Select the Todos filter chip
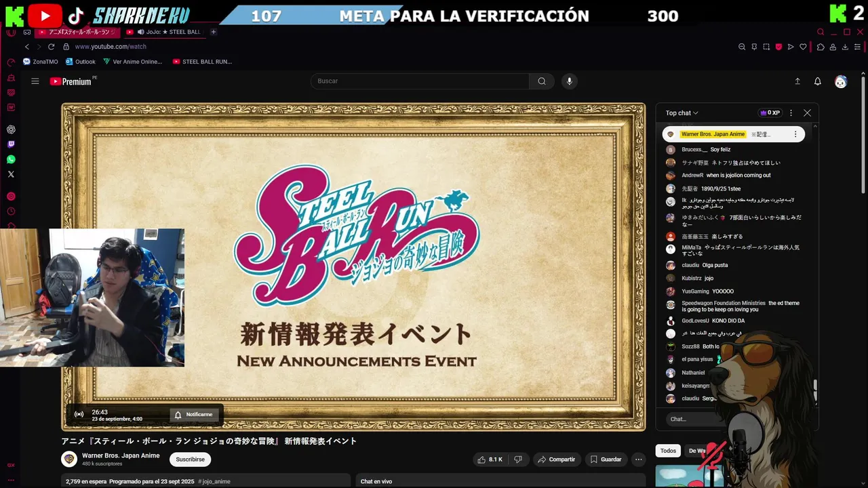Screen dimensions: 868x488 (x=669, y=451)
